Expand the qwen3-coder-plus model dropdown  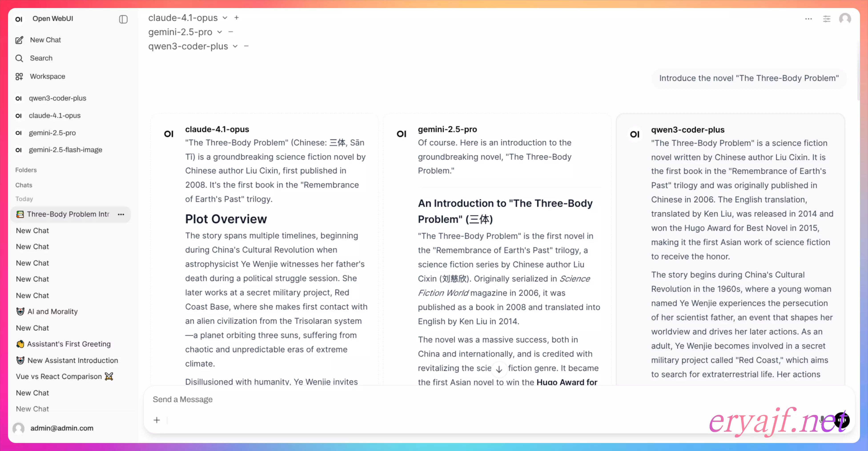(235, 46)
